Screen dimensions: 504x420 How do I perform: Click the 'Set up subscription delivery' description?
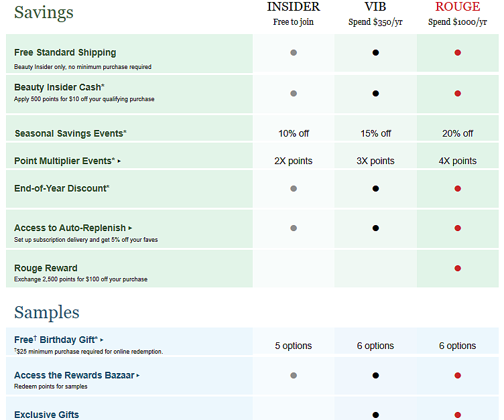86,240
